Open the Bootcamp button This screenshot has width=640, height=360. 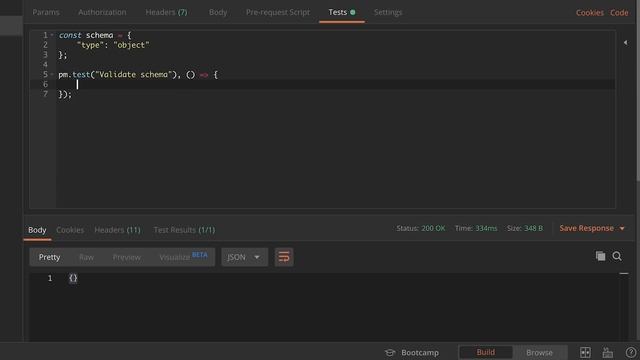(x=412, y=353)
